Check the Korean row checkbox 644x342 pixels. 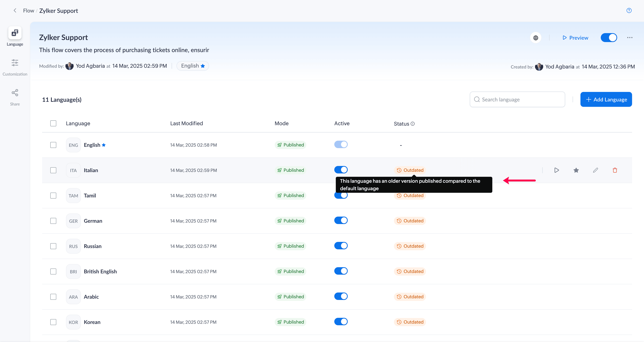pos(53,322)
